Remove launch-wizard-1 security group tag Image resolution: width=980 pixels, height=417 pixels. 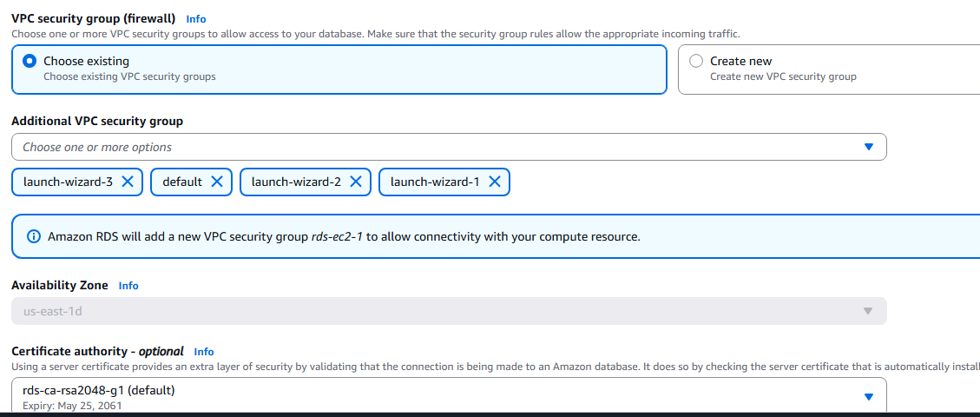495,182
